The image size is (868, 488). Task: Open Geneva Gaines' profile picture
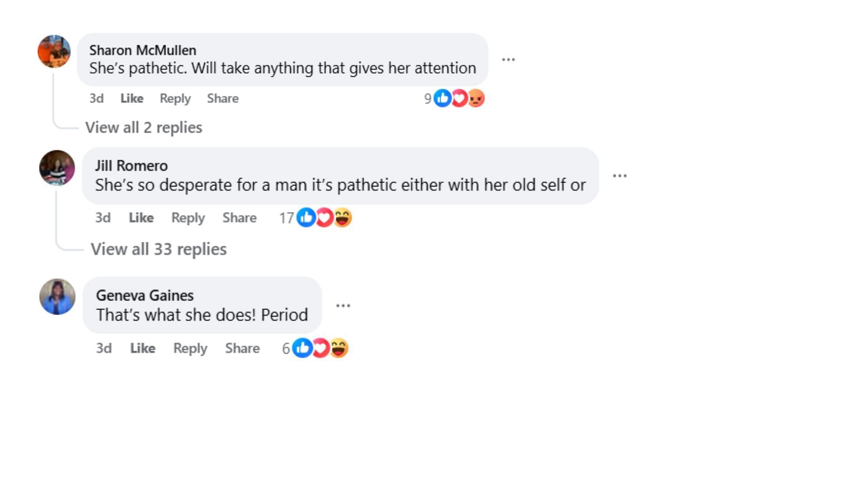tap(57, 297)
